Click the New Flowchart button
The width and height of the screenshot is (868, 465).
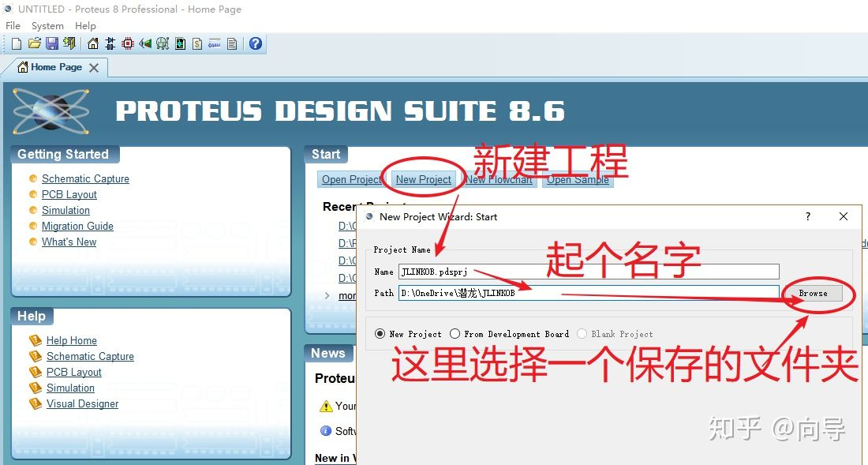(x=499, y=179)
